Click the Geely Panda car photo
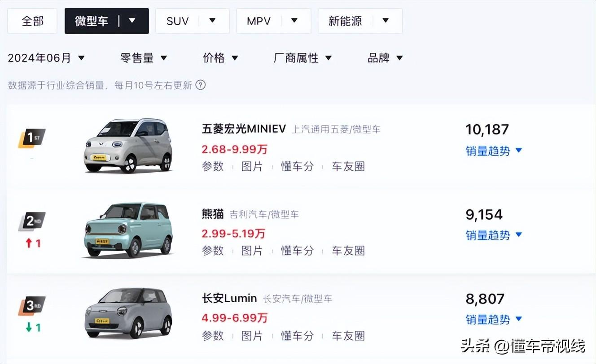This screenshot has width=596, height=364. [x=129, y=230]
